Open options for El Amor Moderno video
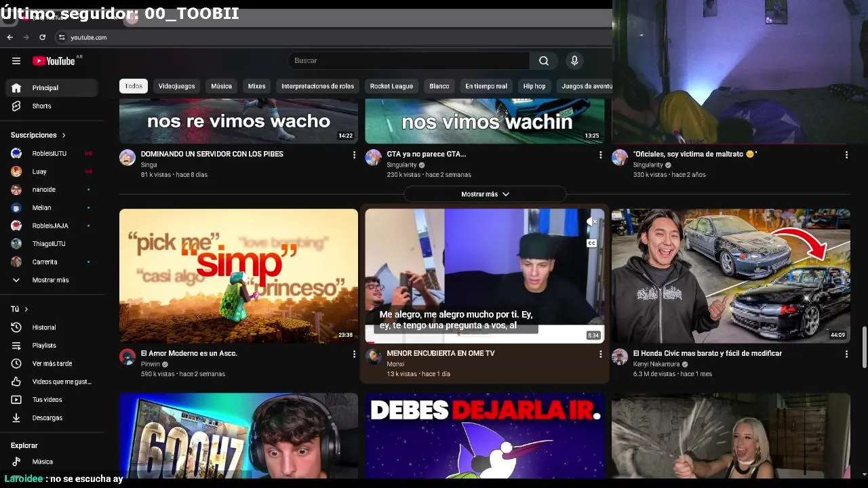The image size is (868, 488). point(354,354)
